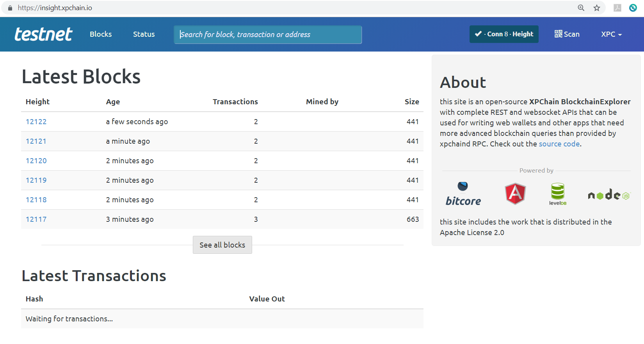The width and height of the screenshot is (644, 344).
Task: Click the 'a few seconds ago' age cell
Action: [x=137, y=122]
